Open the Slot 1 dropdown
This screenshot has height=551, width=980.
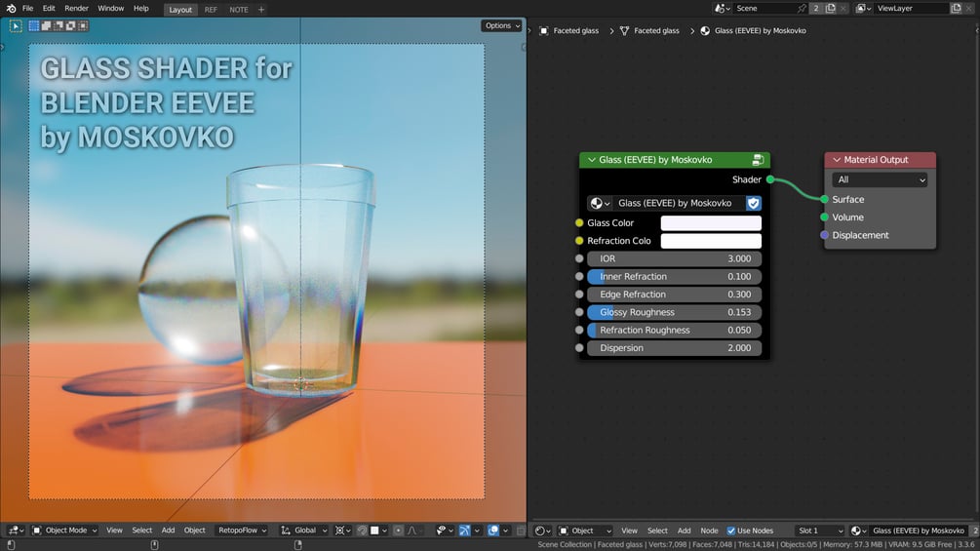[819, 531]
